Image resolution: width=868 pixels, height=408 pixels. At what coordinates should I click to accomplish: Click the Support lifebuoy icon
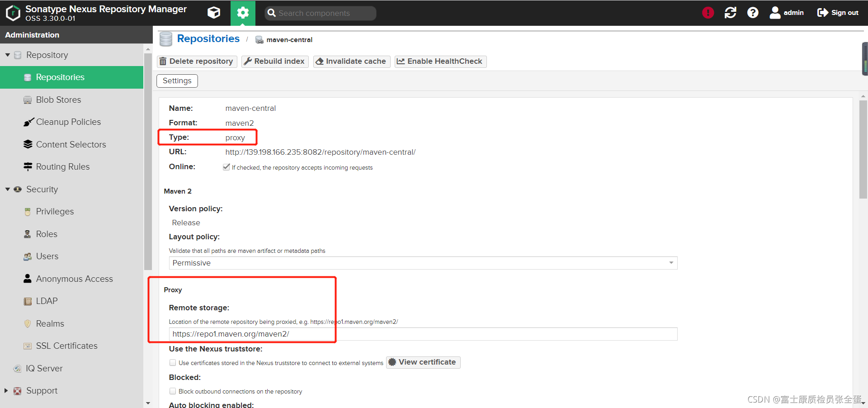pos(17,391)
